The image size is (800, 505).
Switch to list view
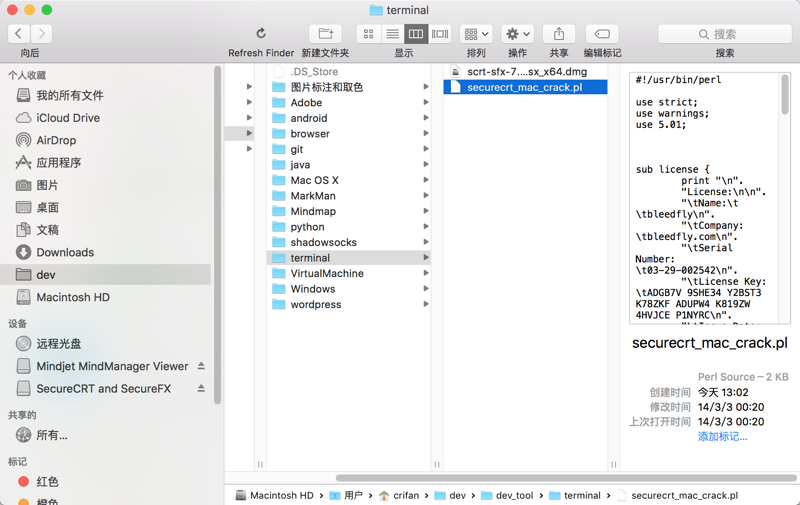pos(392,34)
